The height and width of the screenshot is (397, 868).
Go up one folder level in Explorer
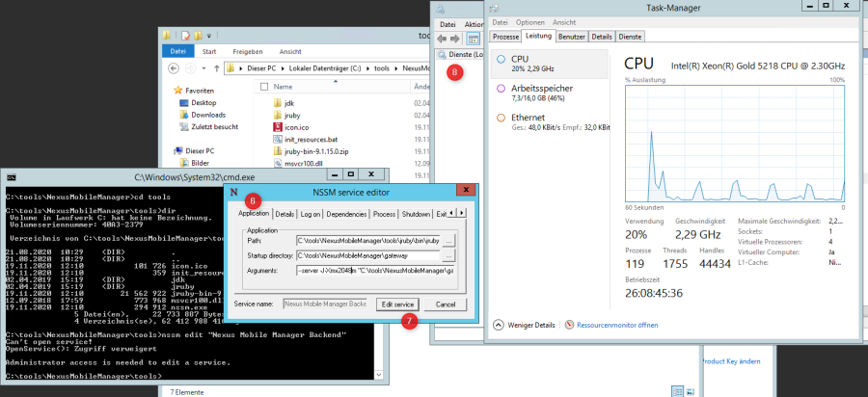click(x=217, y=68)
